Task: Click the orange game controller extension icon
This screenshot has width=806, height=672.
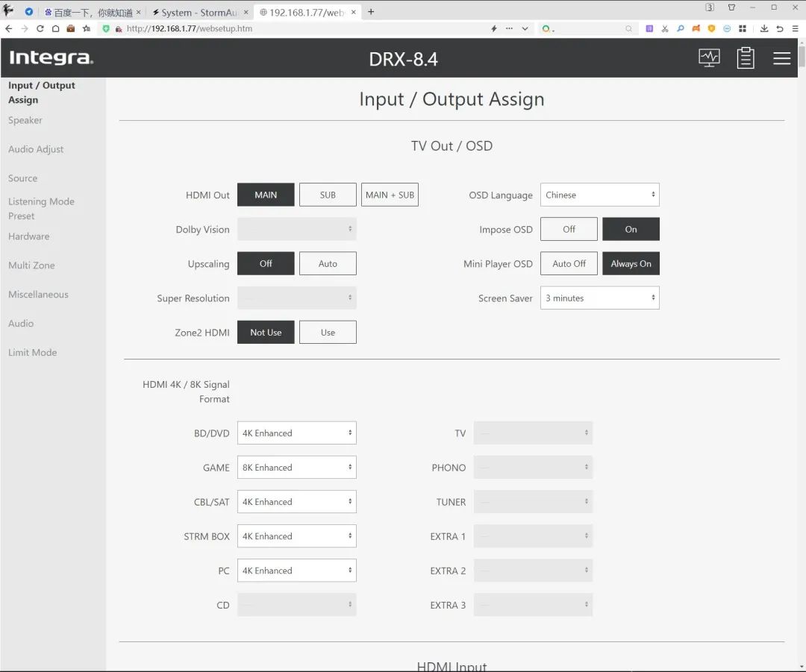Action: pyautogui.click(x=696, y=29)
